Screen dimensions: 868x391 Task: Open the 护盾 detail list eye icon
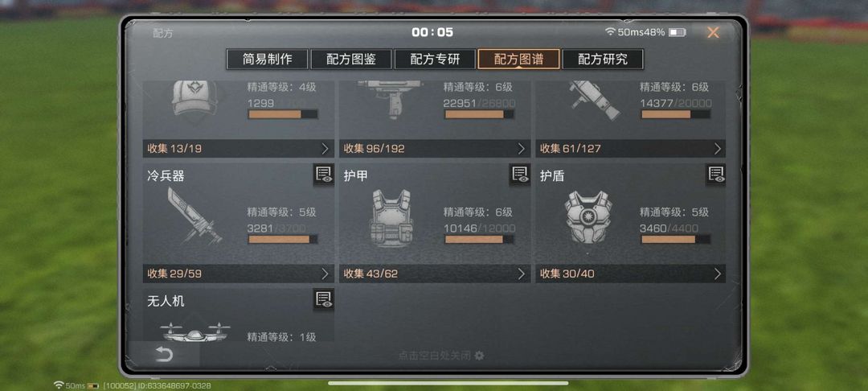(716, 175)
